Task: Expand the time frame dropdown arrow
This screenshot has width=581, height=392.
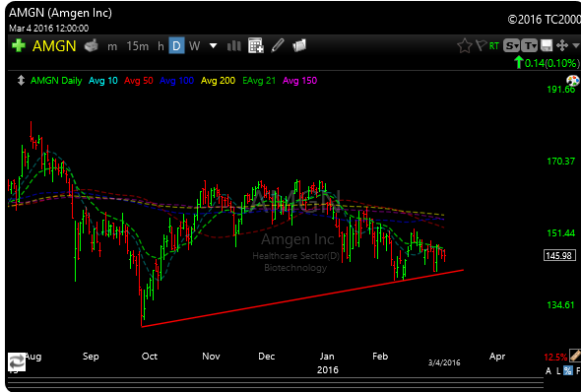Action: (213, 46)
